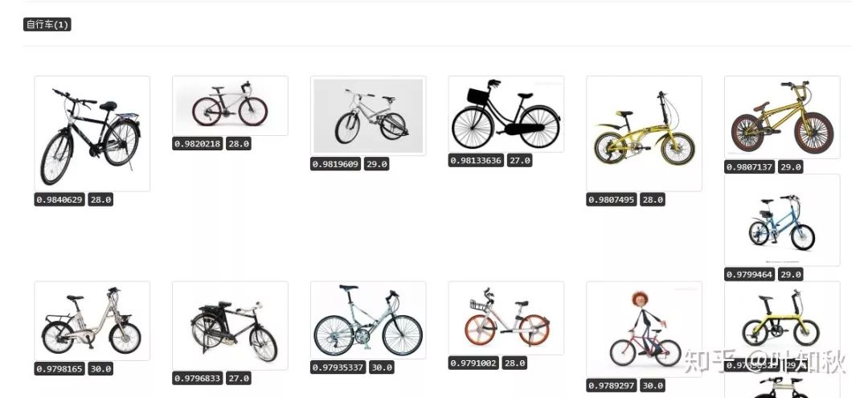Screen dimensions: 868x398
Task: Click the 0.9820218 score label
Action: point(198,143)
